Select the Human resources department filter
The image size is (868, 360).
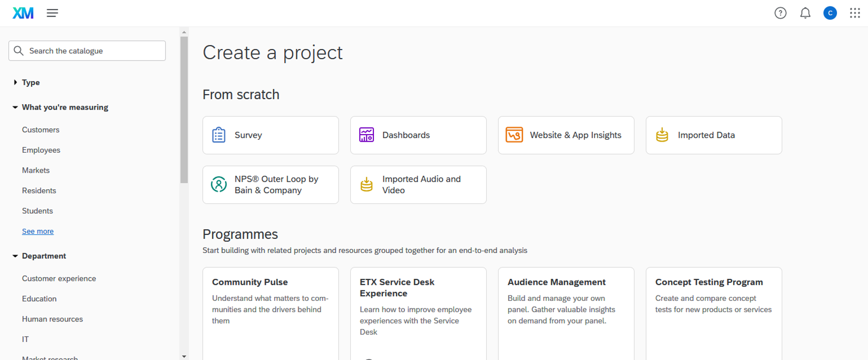coord(53,319)
